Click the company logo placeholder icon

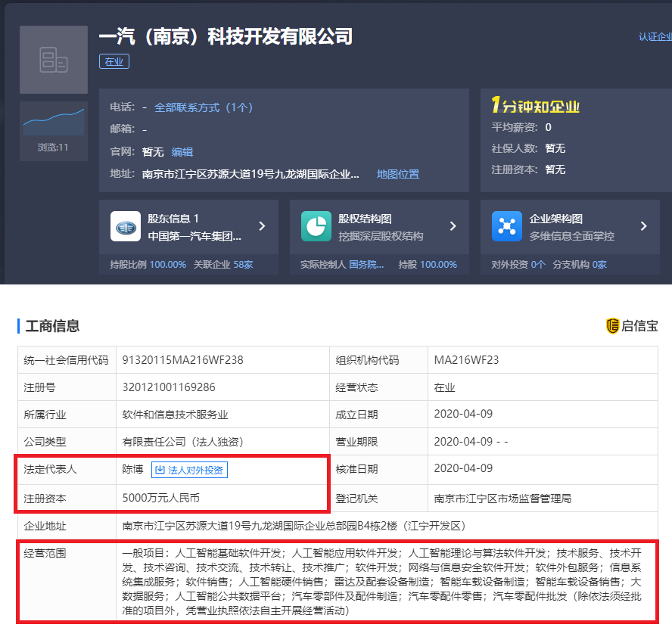(x=54, y=60)
